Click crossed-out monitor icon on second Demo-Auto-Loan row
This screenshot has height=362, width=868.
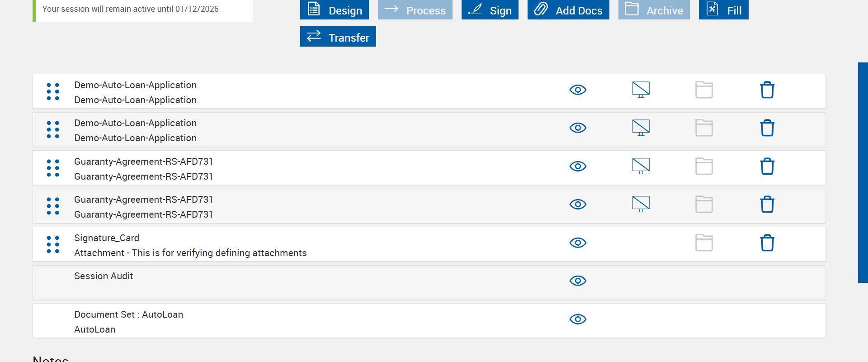tap(641, 128)
